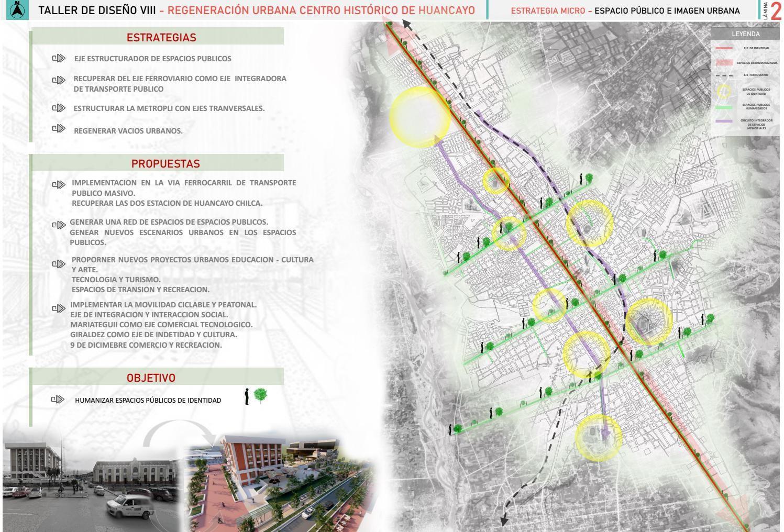
Task: Click the green swatch for 'ESPACIOS PUBLICOS HUMANIZADOS'
Action: pos(724,107)
